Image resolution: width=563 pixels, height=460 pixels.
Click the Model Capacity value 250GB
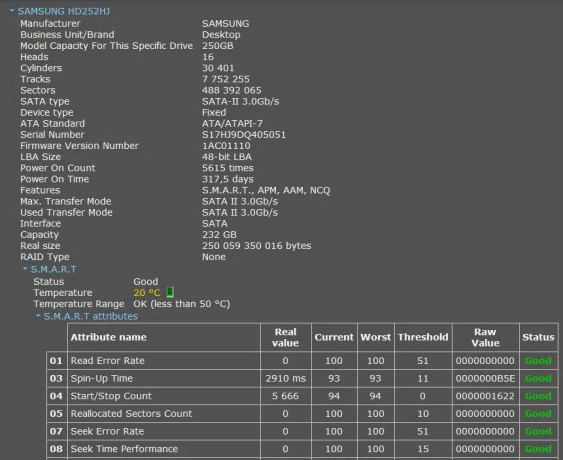coord(218,46)
